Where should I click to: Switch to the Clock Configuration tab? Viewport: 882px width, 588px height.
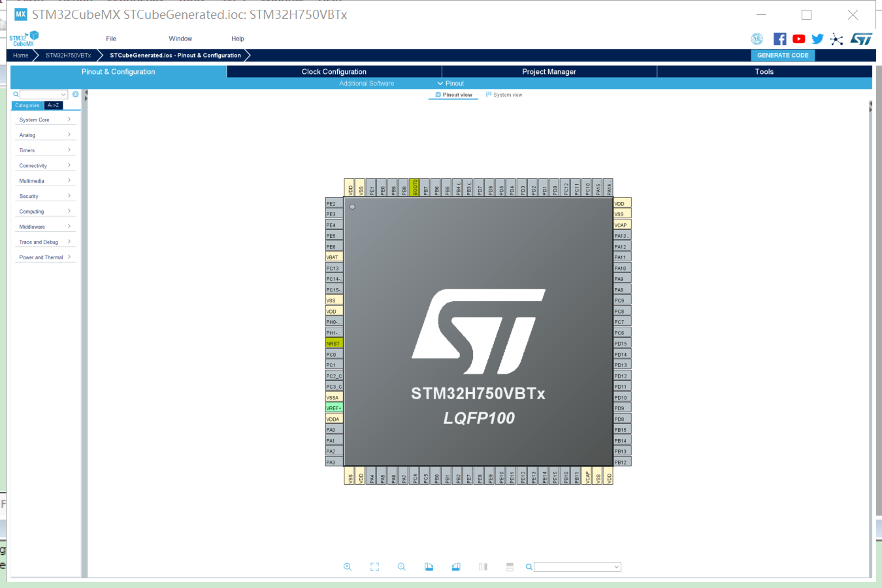tap(334, 71)
